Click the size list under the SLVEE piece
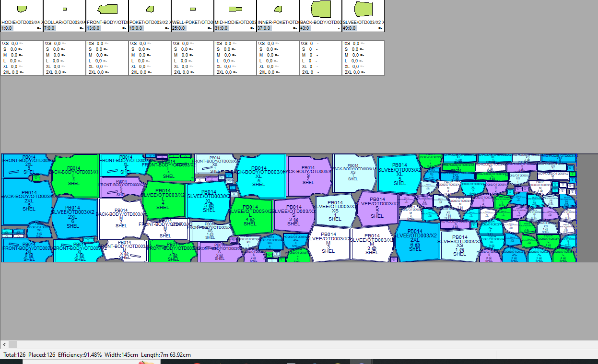Image resolution: width=598 pixels, height=364 pixels. click(363, 58)
